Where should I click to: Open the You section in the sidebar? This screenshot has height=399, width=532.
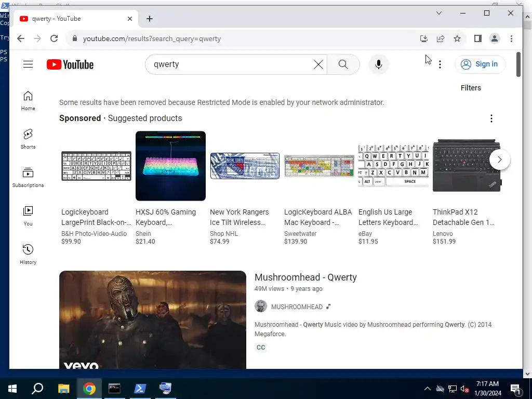28,216
